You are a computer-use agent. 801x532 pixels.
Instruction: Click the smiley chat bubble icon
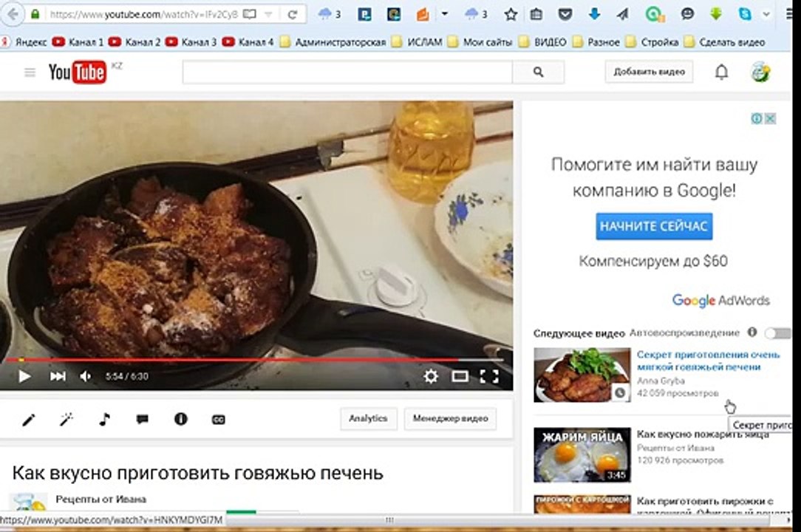[x=688, y=14]
